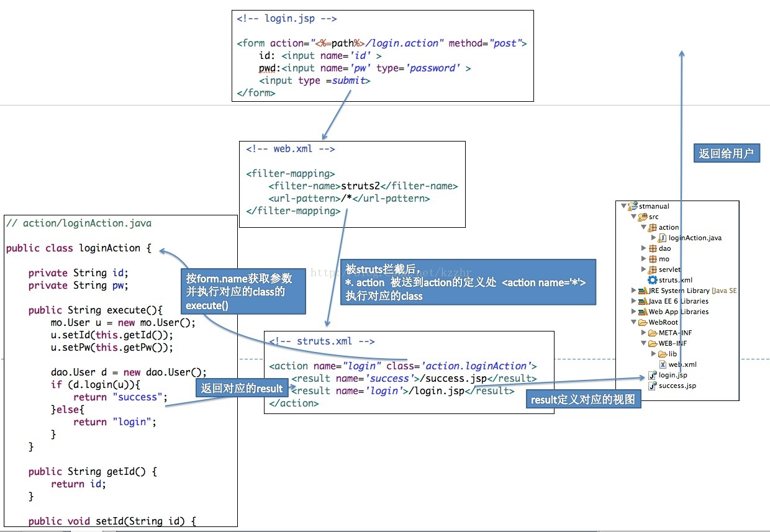770x532 pixels.
Task: Select 'struts.xml' file name
Action: coord(676,280)
